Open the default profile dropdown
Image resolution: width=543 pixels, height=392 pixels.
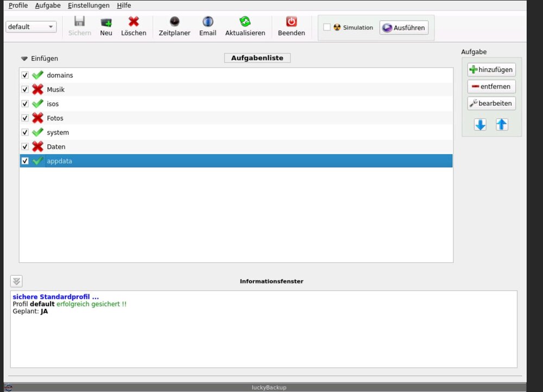(31, 27)
